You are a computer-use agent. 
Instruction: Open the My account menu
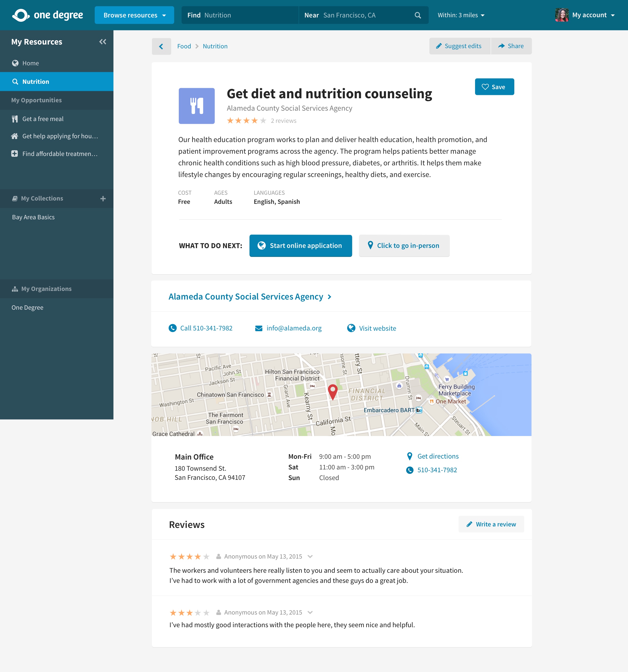point(593,15)
